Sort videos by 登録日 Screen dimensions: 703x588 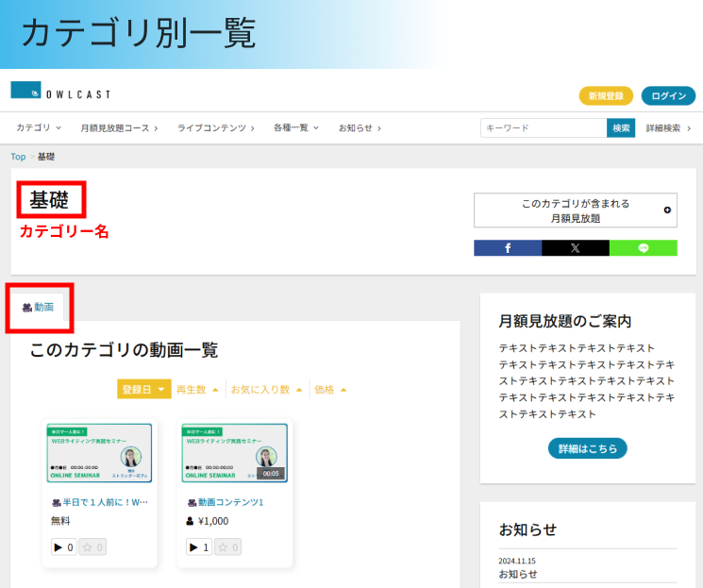point(143,389)
